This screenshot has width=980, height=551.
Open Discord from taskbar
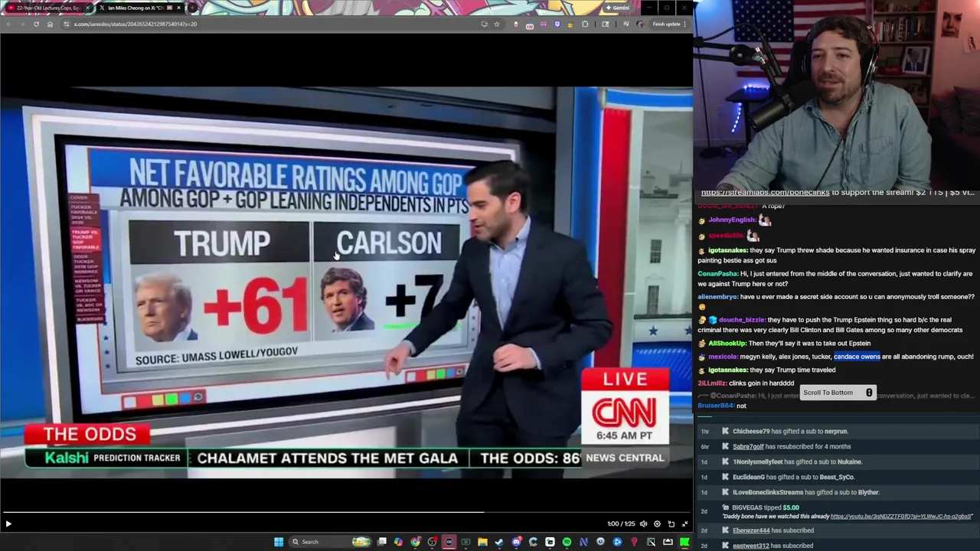click(517, 542)
